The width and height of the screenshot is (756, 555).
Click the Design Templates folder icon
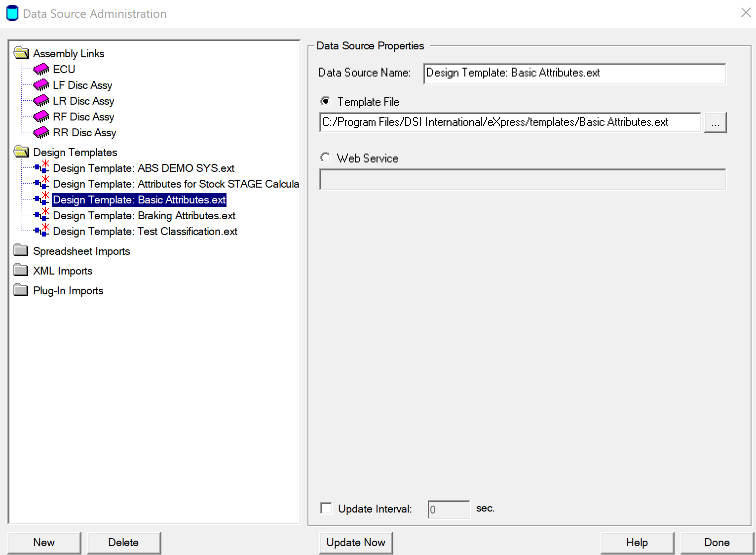coord(21,152)
